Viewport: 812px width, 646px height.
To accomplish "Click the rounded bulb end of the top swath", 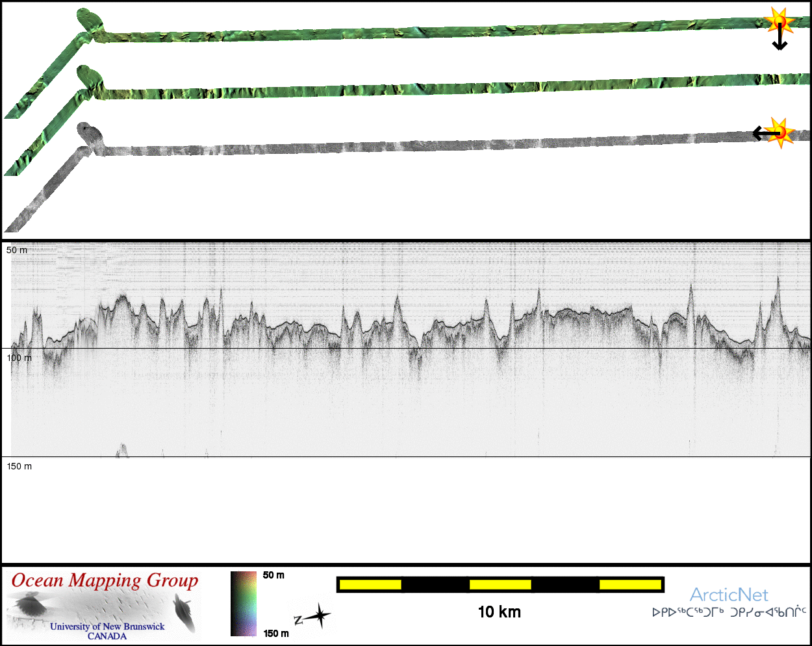I will [x=90, y=21].
